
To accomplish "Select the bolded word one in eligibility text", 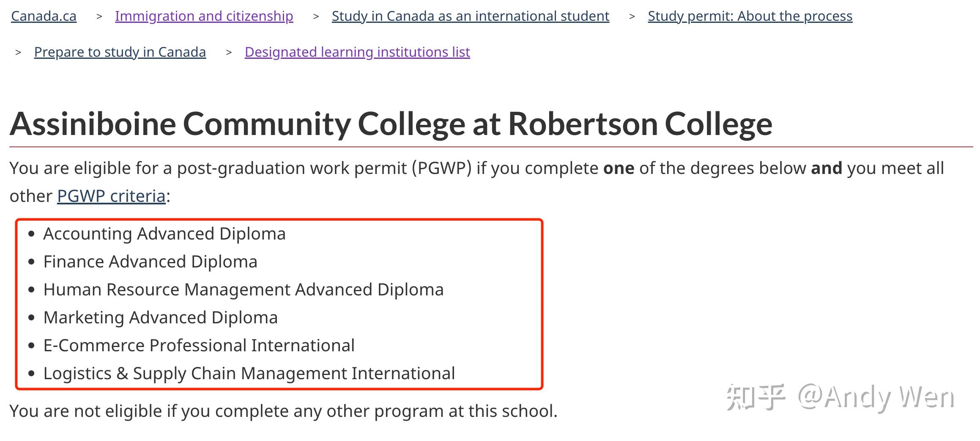I will coord(620,168).
